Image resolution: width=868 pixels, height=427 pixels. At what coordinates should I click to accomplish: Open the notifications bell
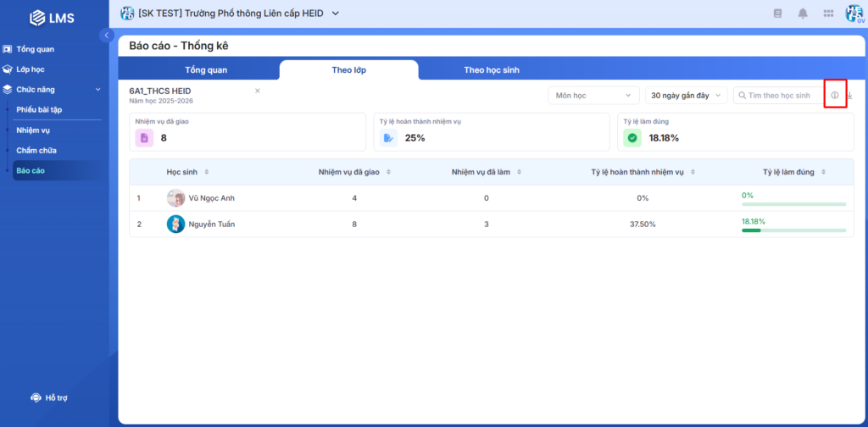click(x=803, y=14)
